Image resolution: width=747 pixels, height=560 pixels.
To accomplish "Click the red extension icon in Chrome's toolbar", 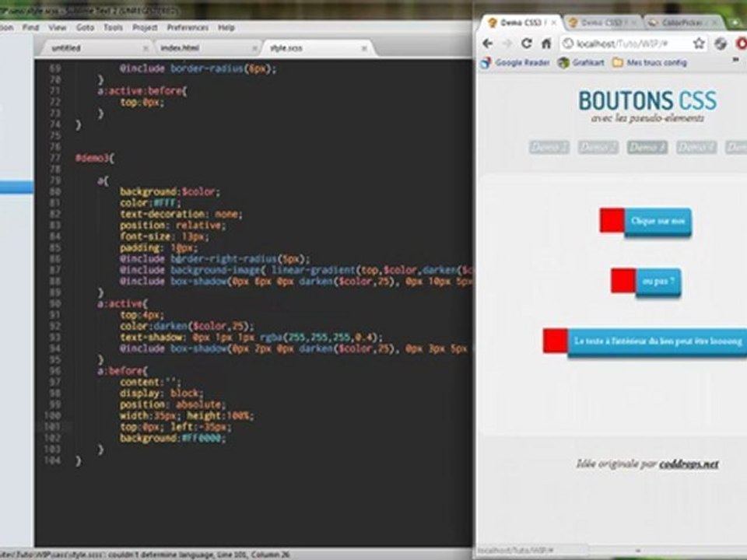I will pyautogui.click(x=742, y=44).
